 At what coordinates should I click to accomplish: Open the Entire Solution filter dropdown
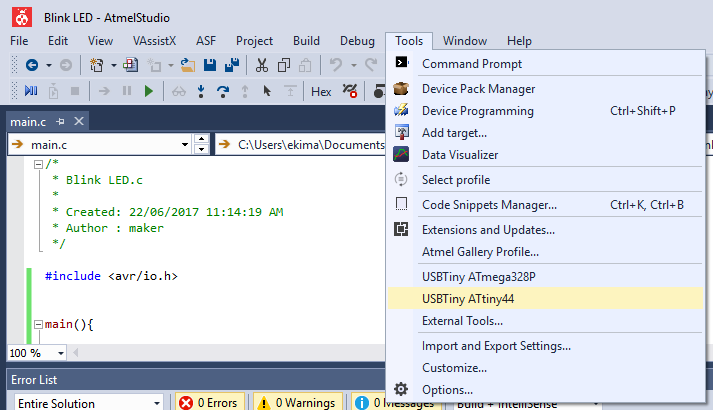[156, 403]
